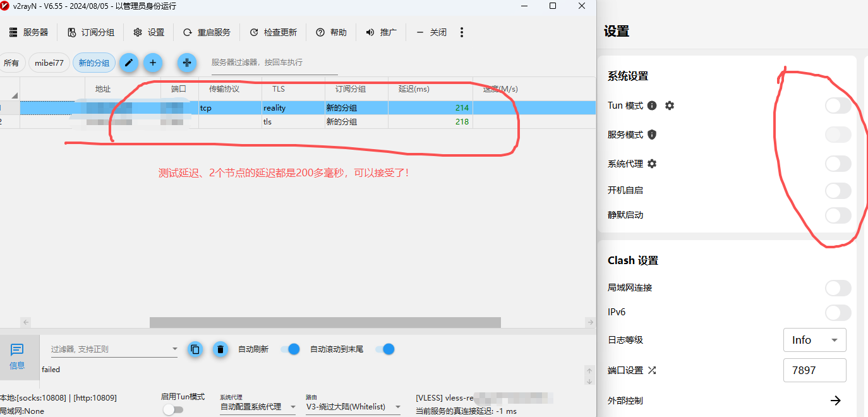This screenshot has height=417, width=868.
Task: Open the three-dot more options menu
Action: pyautogui.click(x=462, y=32)
